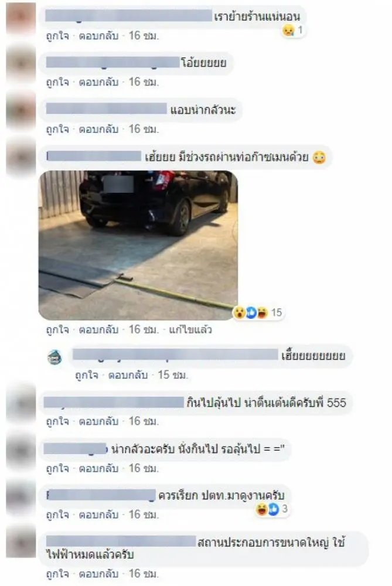Viewport: 392px width, 586px height.
Task: Reply to the ควรเรียก ปตท. comment
Action: click(98, 515)
